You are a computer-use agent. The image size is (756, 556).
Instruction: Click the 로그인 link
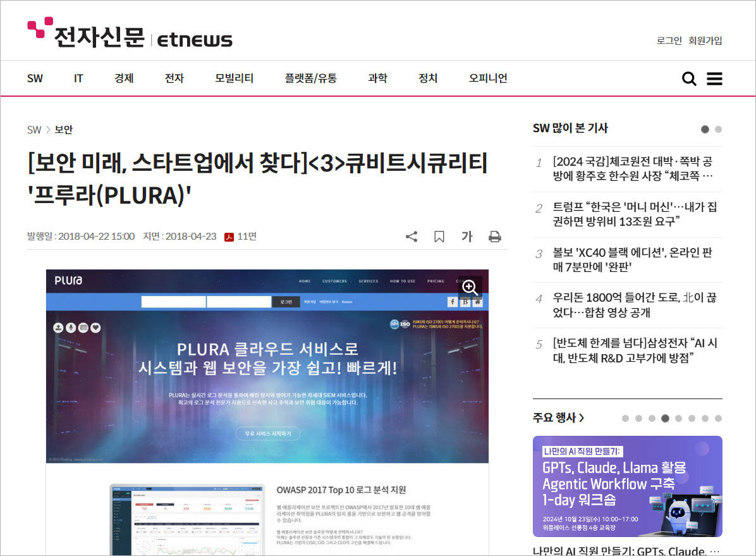pyautogui.click(x=669, y=40)
